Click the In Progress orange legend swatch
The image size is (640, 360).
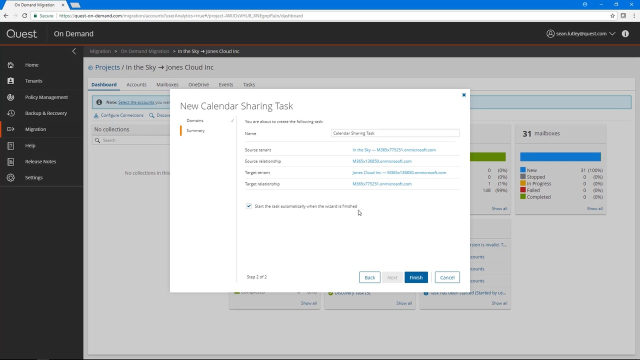point(523,183)
